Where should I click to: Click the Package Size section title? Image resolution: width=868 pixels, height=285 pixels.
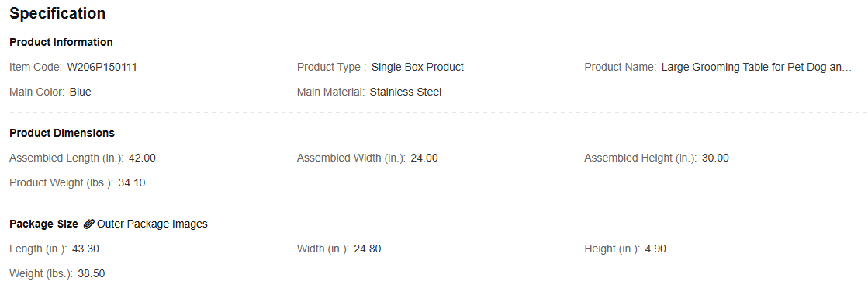(43, 224)
